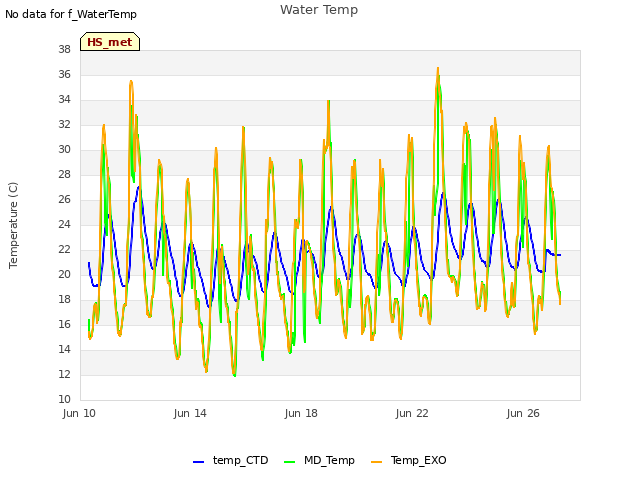The width and height of the screenshot is (640, 480).
Task: Toggle MD_Temp series in the legend
Action: (319, 460)
